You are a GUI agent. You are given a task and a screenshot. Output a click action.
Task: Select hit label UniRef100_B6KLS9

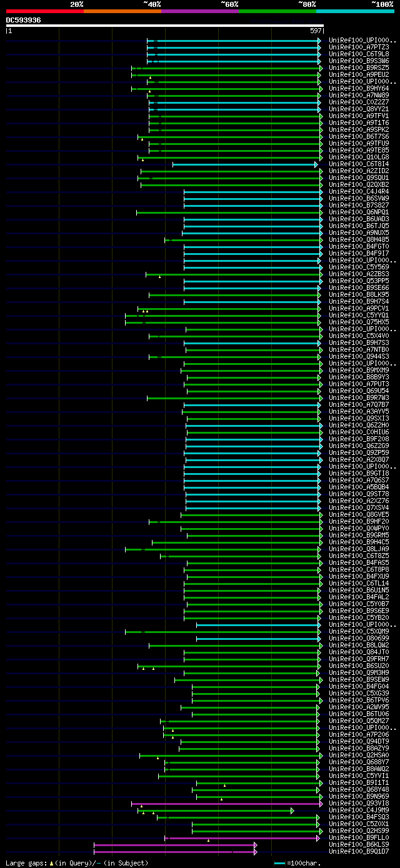tap(359, 844)
